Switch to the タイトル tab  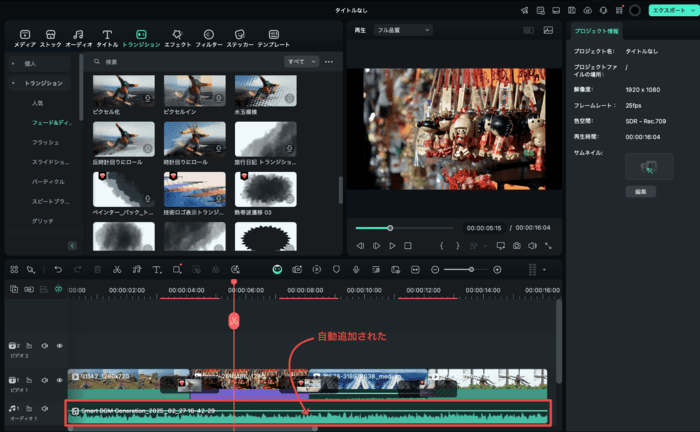click(107, 38)
